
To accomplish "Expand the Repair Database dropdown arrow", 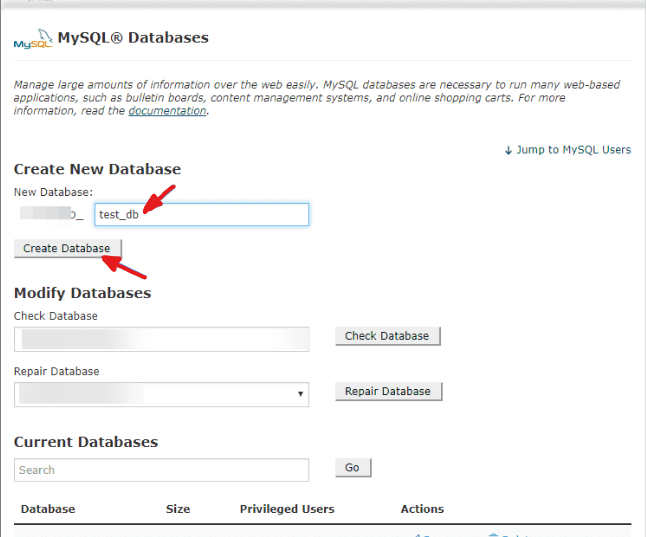I will pyautogui.click(x=300, y=394).
